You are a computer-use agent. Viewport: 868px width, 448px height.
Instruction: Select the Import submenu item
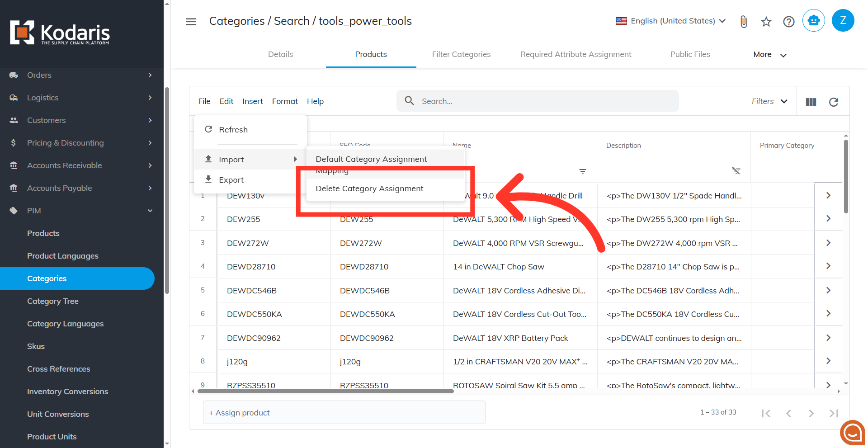pos(250,160)
